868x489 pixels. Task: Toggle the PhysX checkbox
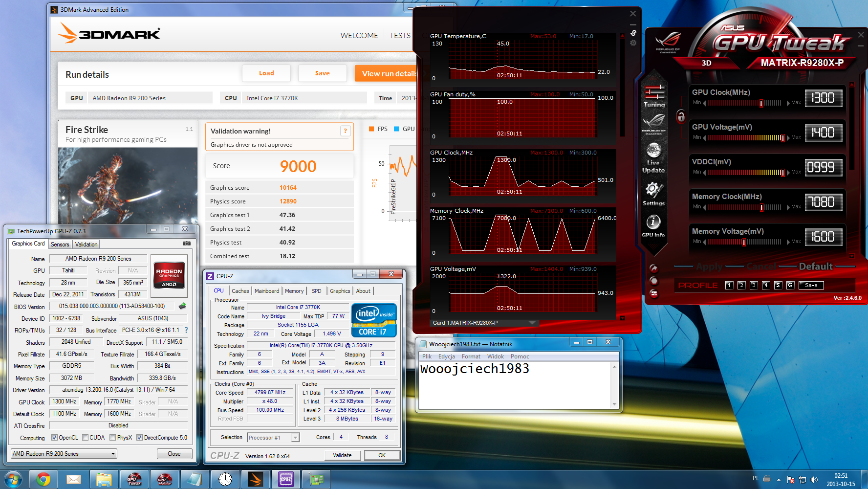pos(113,438)
